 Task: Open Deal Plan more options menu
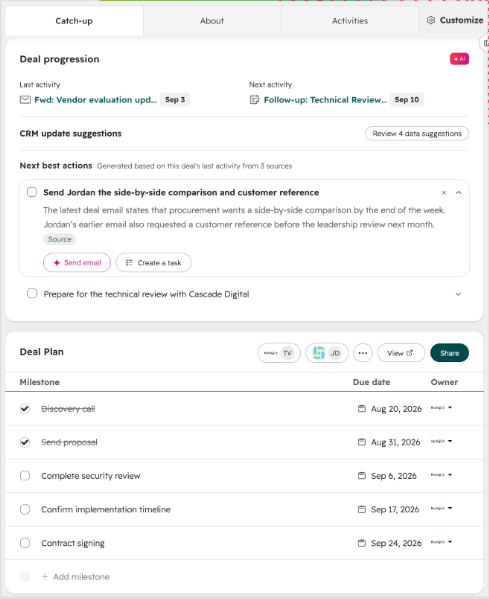coord(363,353)
